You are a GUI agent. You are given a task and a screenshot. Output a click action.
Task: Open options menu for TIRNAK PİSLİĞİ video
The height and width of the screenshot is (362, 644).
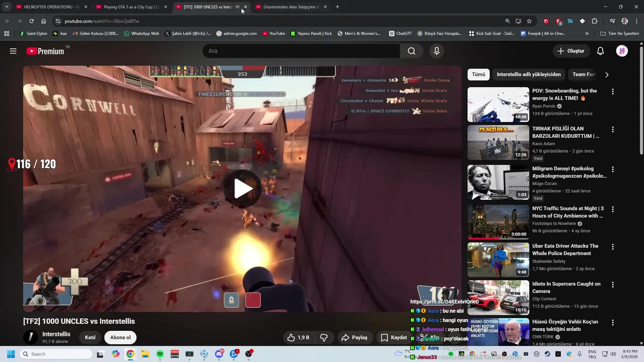[612, 129]
